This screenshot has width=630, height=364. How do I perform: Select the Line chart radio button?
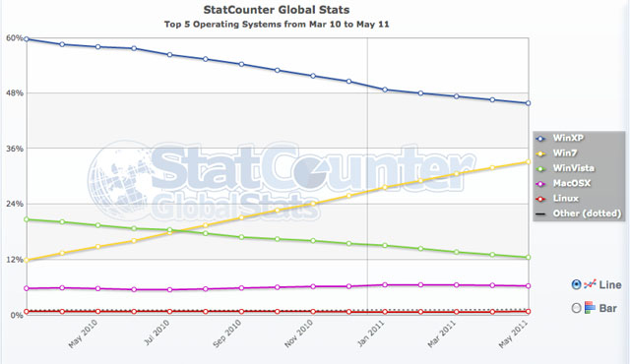click(576, 284)
